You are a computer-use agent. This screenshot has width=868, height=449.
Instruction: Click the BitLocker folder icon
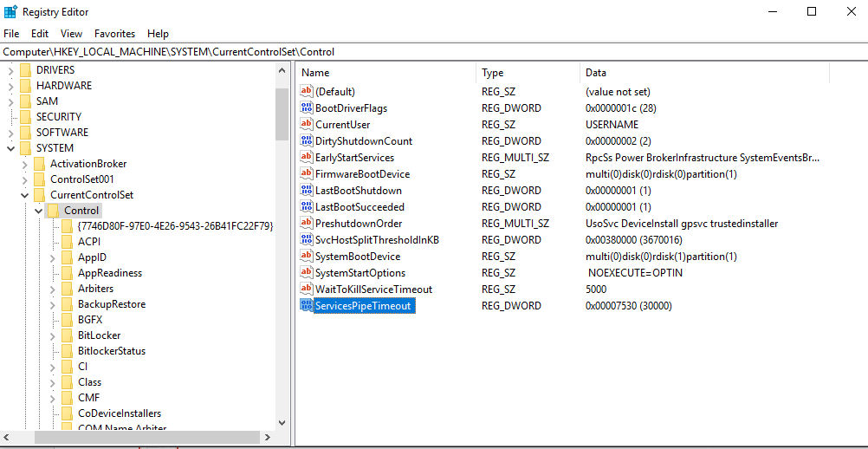coord(67,335)
